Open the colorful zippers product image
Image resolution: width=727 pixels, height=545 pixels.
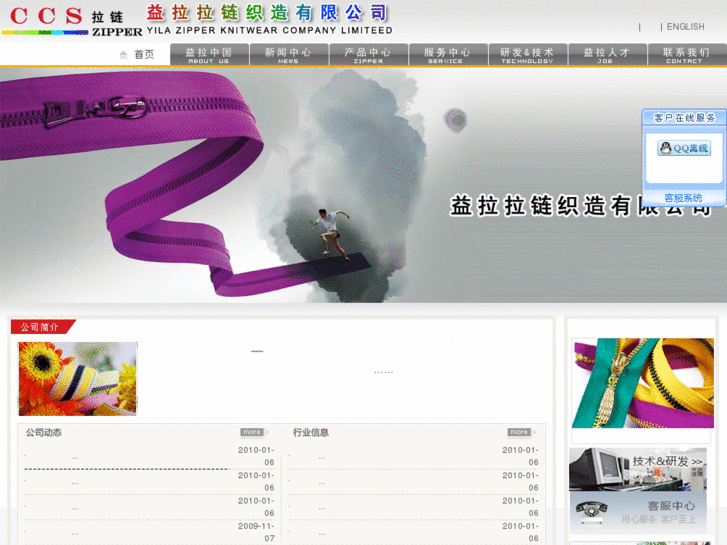[x=643, y=383]
